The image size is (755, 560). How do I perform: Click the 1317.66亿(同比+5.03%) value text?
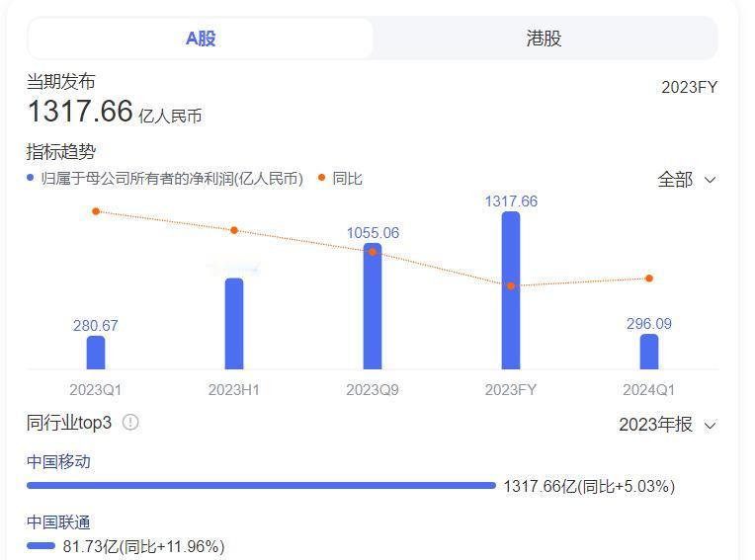(589, 486)
